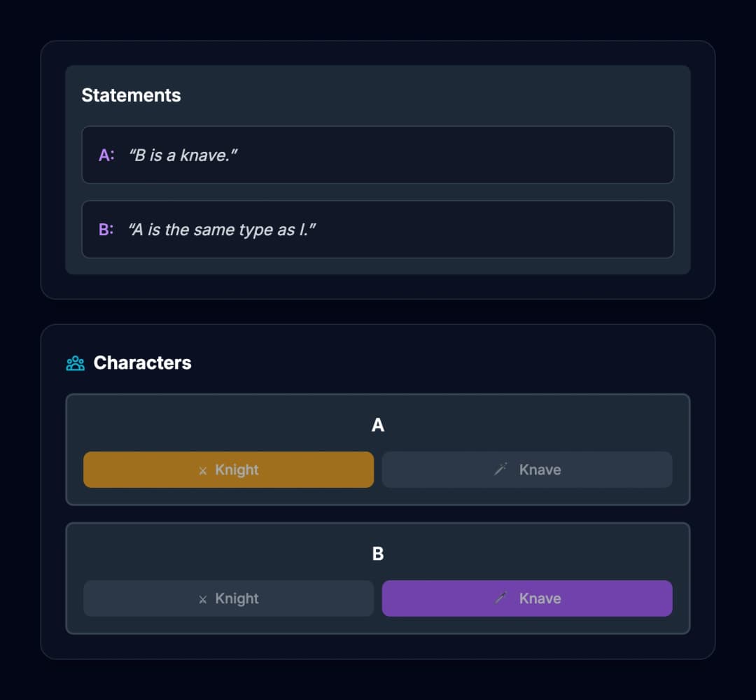Click dagger icon on A's Knave button
This screenshot has width=756, height=700.
coord(501,469)
